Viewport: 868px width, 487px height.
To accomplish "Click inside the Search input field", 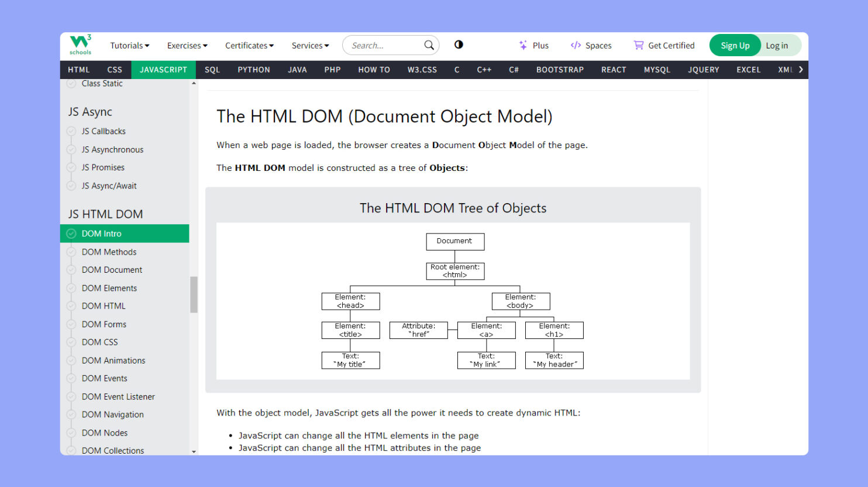I will [x=385, y=46].
